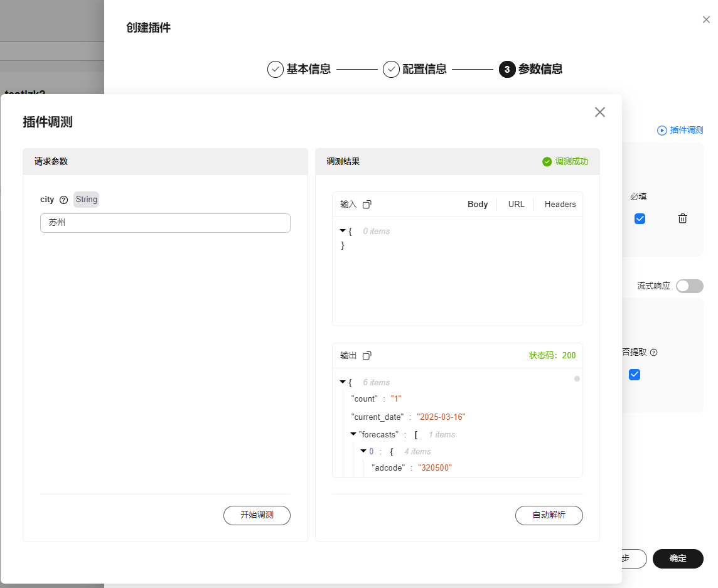Screen dimensions: 718x588
Task: Click the city input field containing 苏州
Action: click(165, 223)
